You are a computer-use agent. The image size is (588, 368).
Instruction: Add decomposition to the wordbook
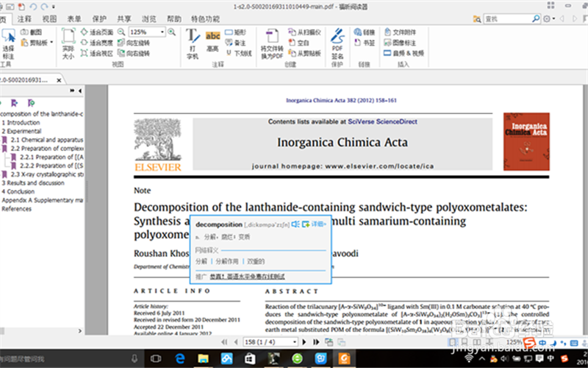click(x=306, y=224)
